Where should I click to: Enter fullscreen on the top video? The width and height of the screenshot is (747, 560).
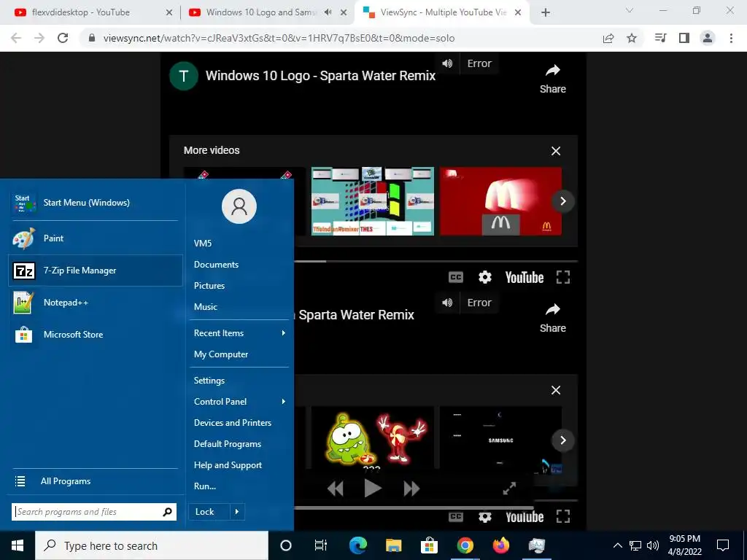coord(563,277)
